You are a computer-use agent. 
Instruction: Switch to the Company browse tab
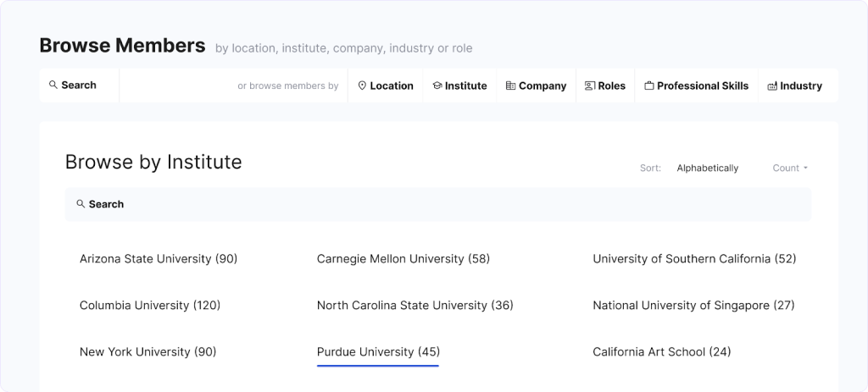(x=536, y=86)
